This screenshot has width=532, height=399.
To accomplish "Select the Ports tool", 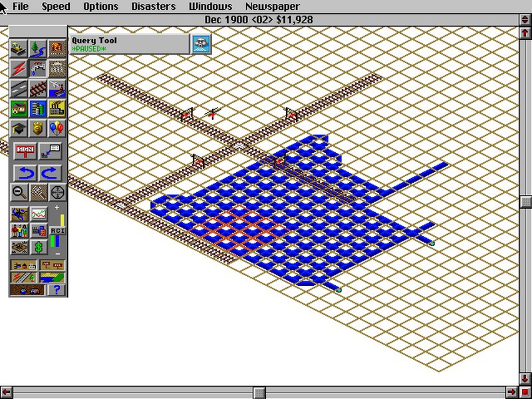I will point(57,88).
